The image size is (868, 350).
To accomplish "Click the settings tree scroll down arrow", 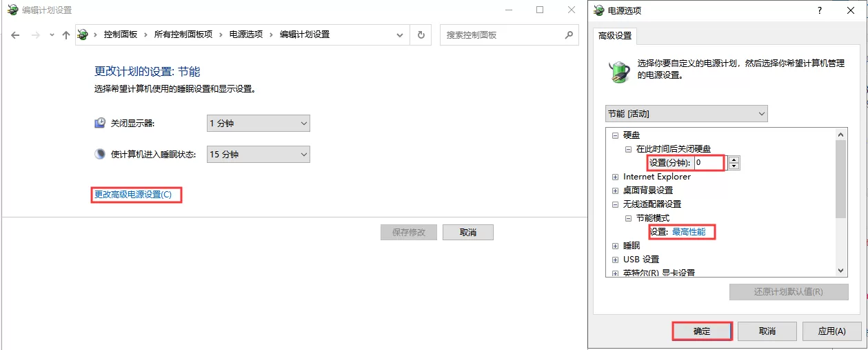I will pos(841,271).
